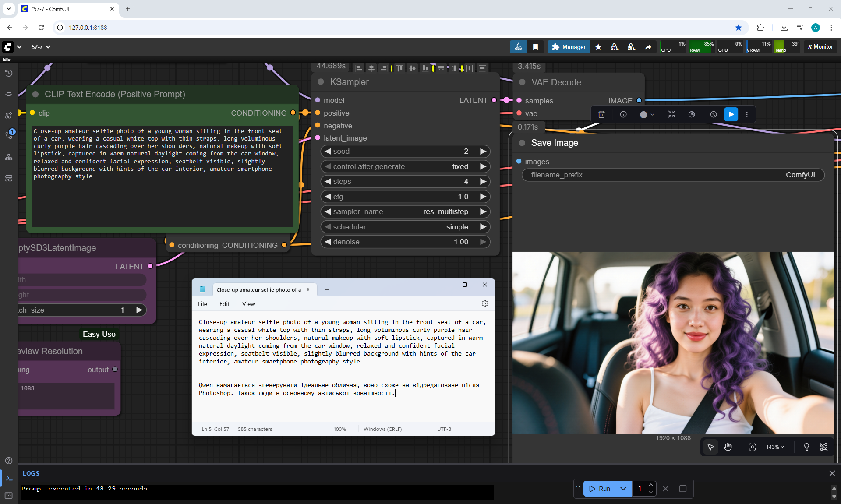
Task: Delete the selected node with the trash icon
Action: click(601, 114)
